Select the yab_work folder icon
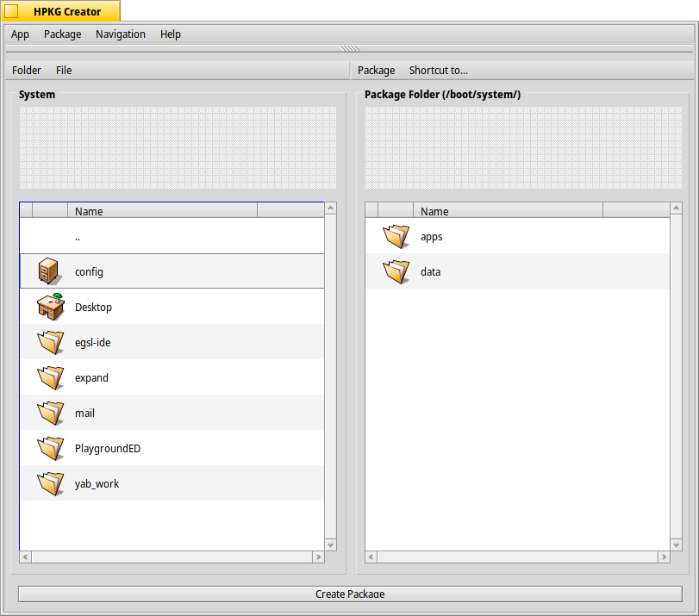The width and height of the screenshot is (699, 616). pos(51,483)
